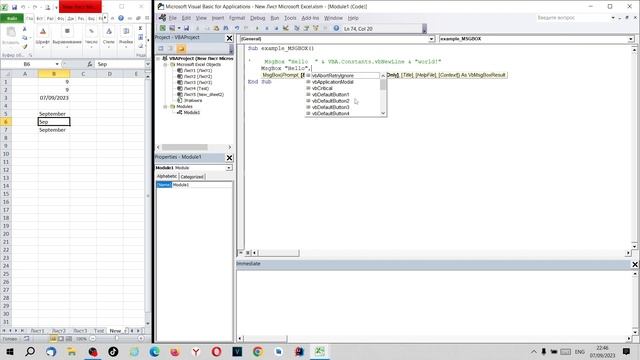Click the Reset stop icon in VBA toolbar

point(276,28)
